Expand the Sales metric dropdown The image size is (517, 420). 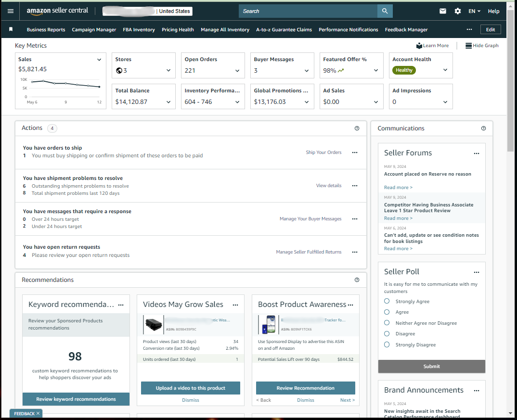(99, 60)
